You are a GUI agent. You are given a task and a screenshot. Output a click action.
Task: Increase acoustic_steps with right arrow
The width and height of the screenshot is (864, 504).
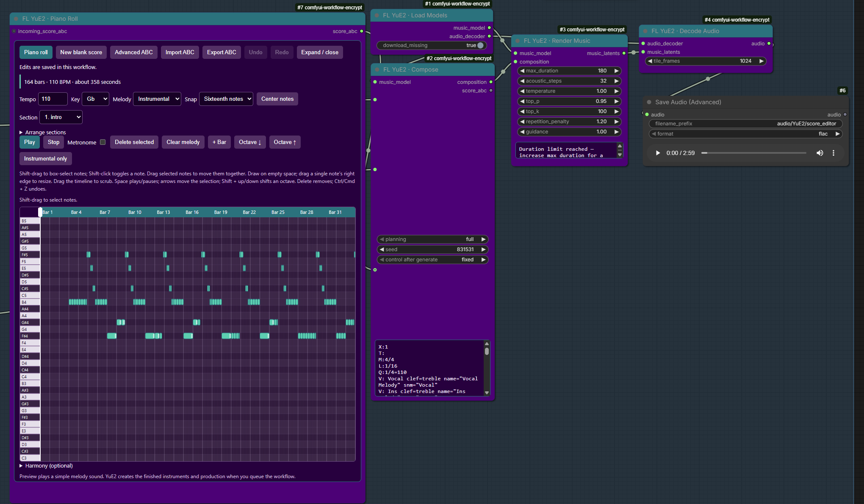pyautogui.click(x=617, y=81)
